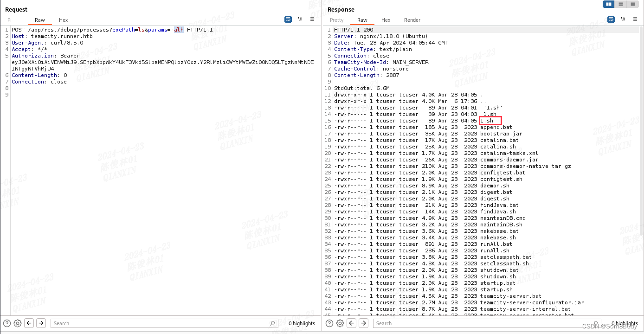The height and width of the screenshot is (334, 644).
Task: Click 'teamcity-server-configurator.jar' file entry
Action: (x=532, y=302)
